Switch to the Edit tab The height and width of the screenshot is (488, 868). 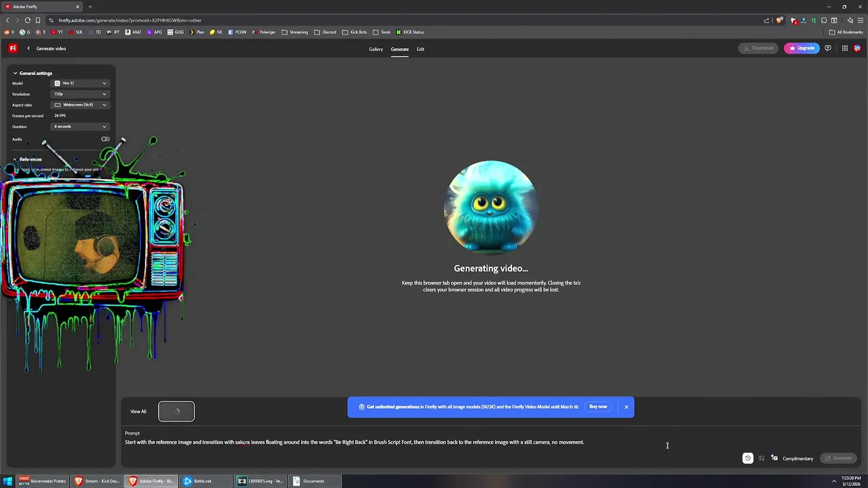(420, 49)
